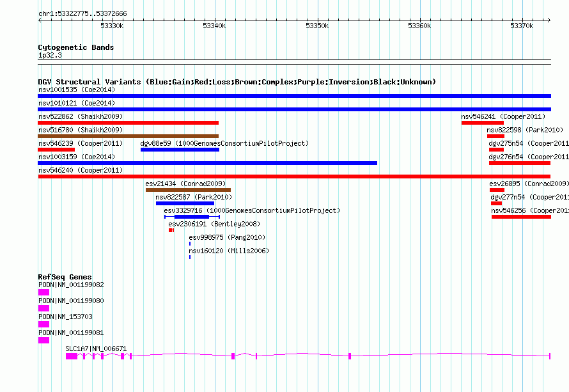This screenshot has width=569, height=392.
Task: Click the first large exon of SLC1A7
Action: tap(72, 356)
